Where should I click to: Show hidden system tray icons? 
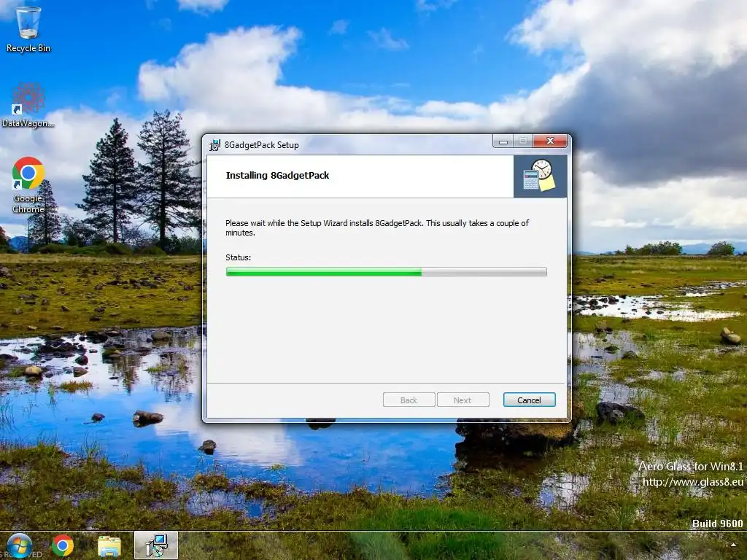[733, 545]
